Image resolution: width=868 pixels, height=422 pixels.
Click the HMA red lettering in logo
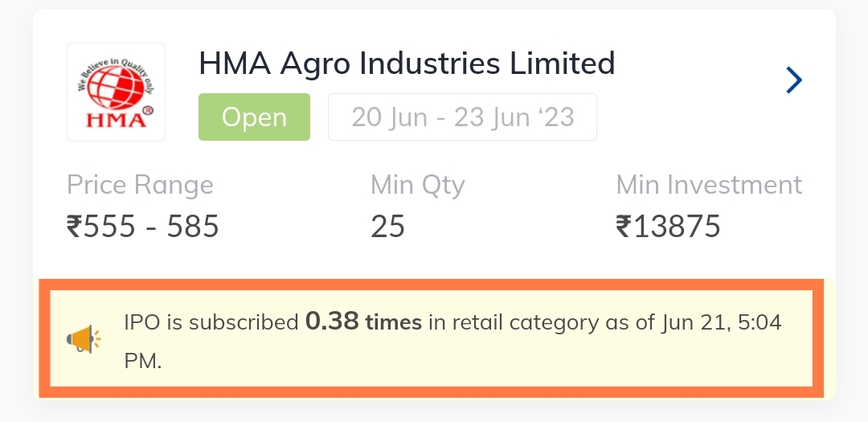117,120
